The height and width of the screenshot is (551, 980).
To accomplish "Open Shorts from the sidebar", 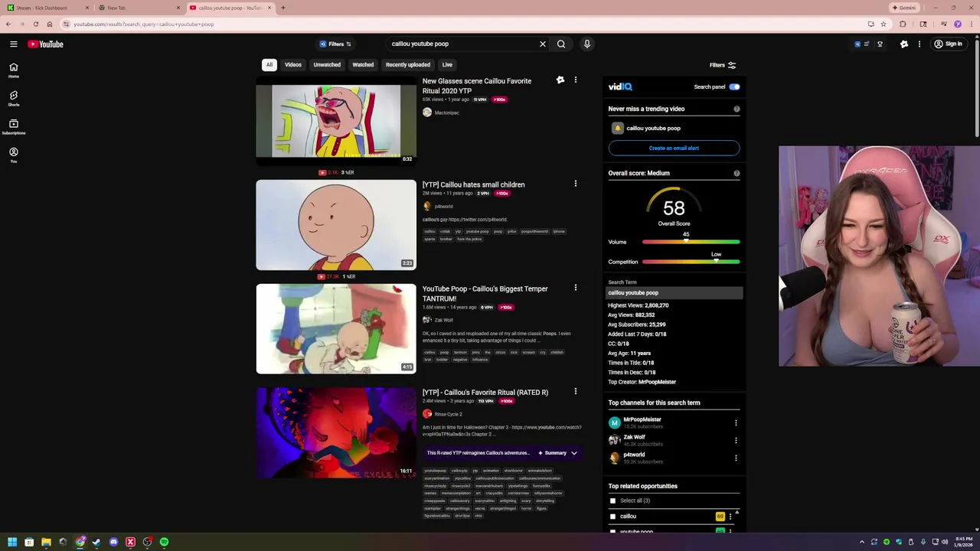I will (13, 98).
